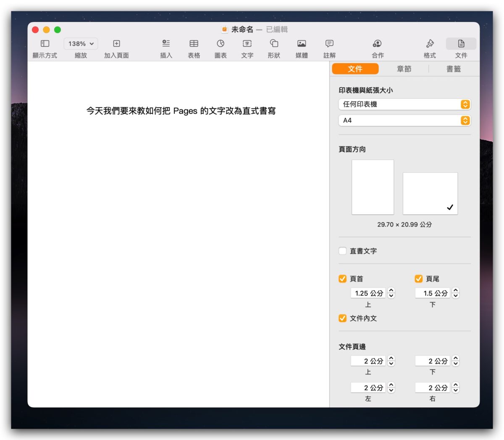This screenshot has height=440, width=504.
Task: Select the landscape page orientation thumbnail
Action: pos(430,193)
